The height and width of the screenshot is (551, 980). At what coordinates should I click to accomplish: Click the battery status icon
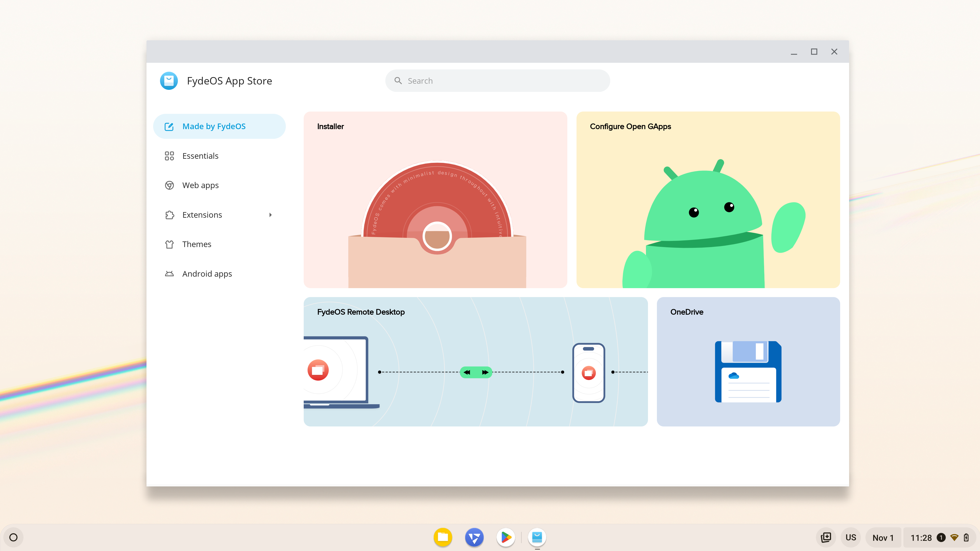966,537
